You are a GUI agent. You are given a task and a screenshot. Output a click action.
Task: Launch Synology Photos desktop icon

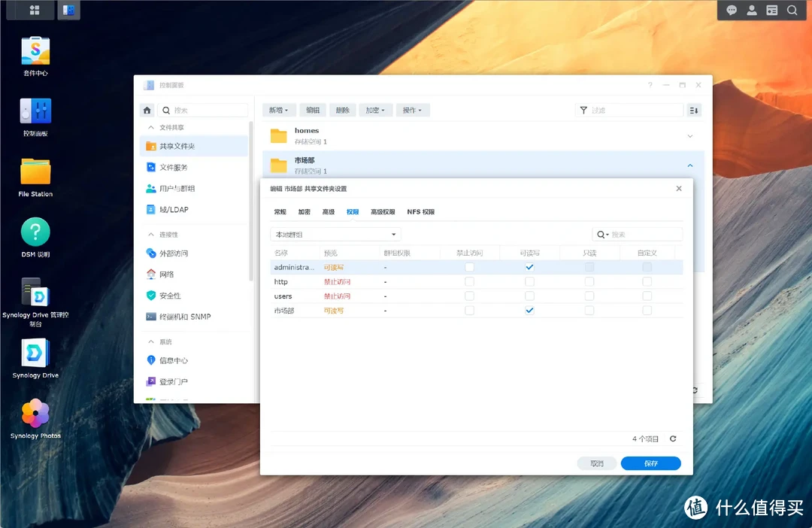[35, 414]
